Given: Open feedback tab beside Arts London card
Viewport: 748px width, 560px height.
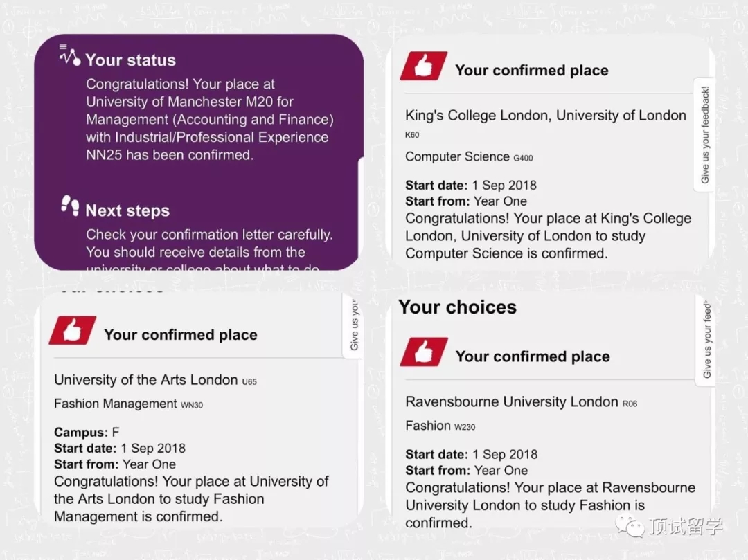Looking at the screenshot, I should pos(353,325).
